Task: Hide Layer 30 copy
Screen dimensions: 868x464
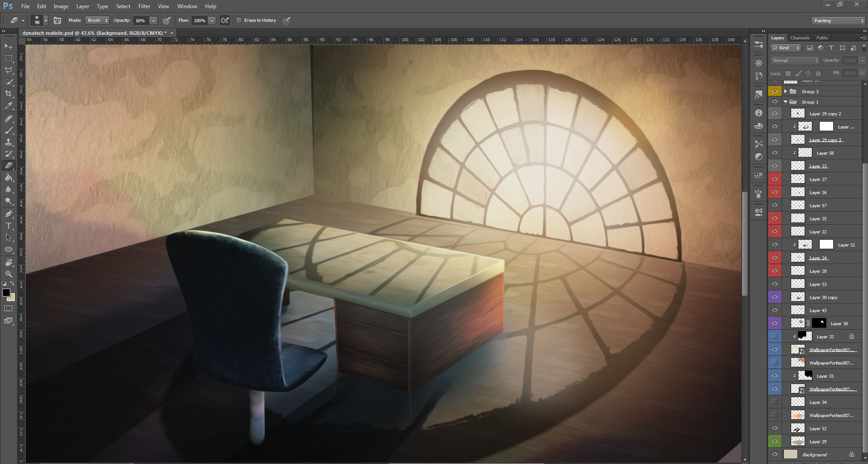Action: tap(775, 297)
